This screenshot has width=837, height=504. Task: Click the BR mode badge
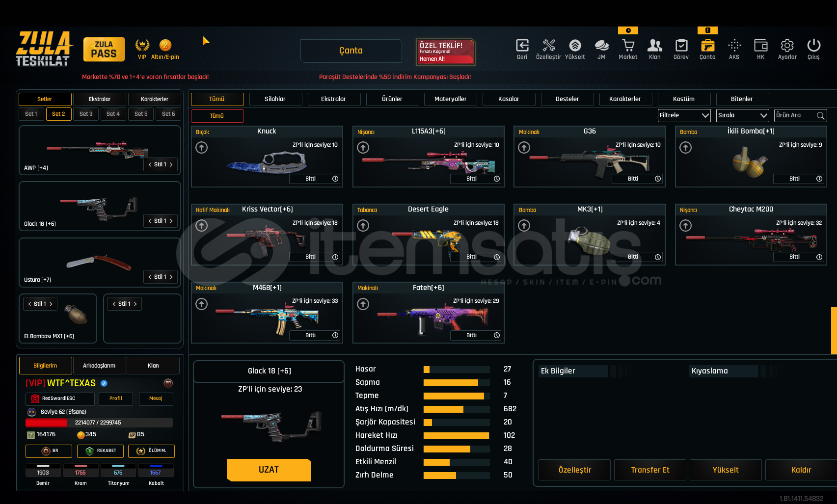click(49, 451)
